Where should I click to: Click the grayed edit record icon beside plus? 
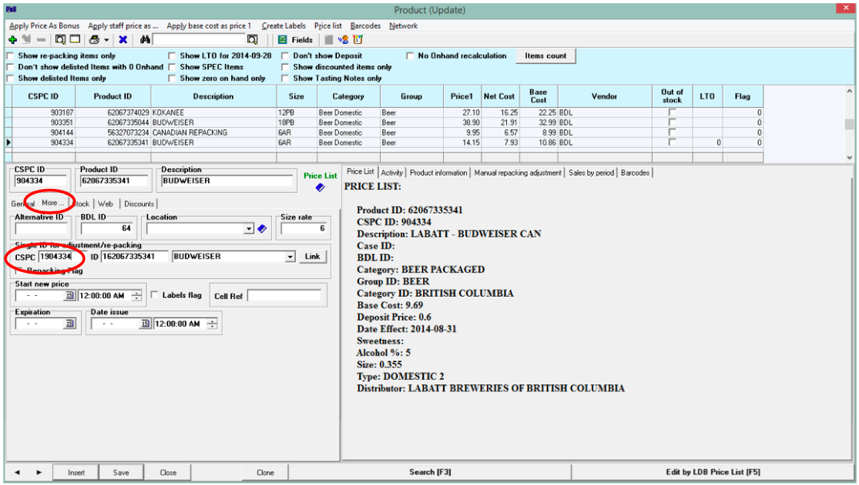coord(26,40)
